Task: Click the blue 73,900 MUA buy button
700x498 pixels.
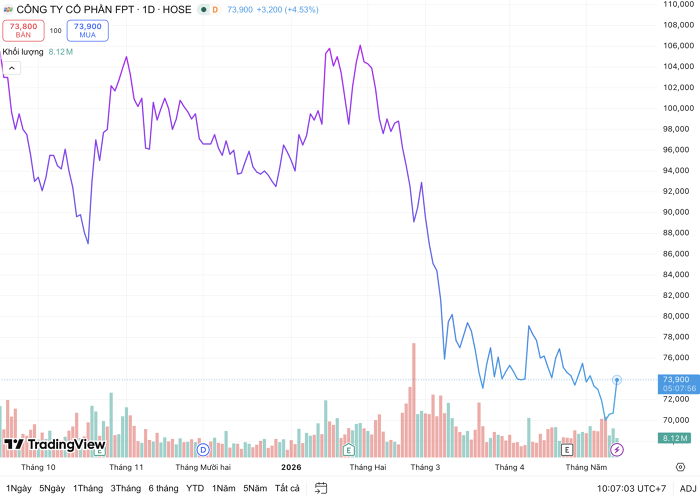Action: 88,31
